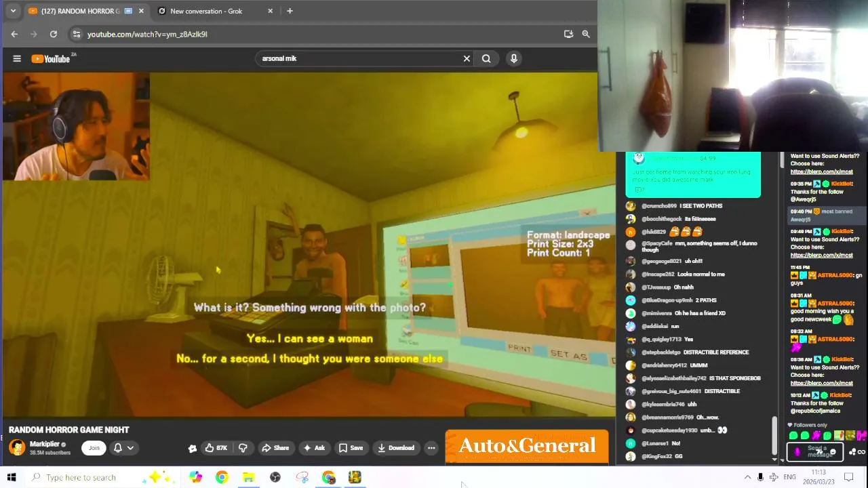Click the browser forward arrow

pos(34,34)
